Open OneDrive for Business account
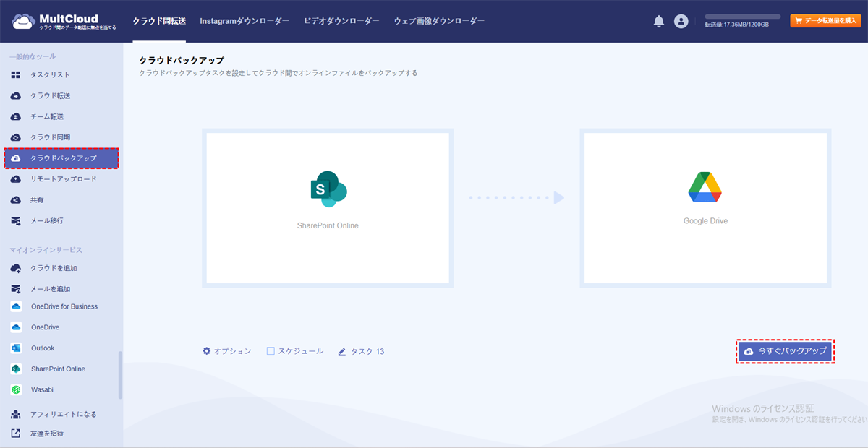868x448 pixels. (64, 306)
